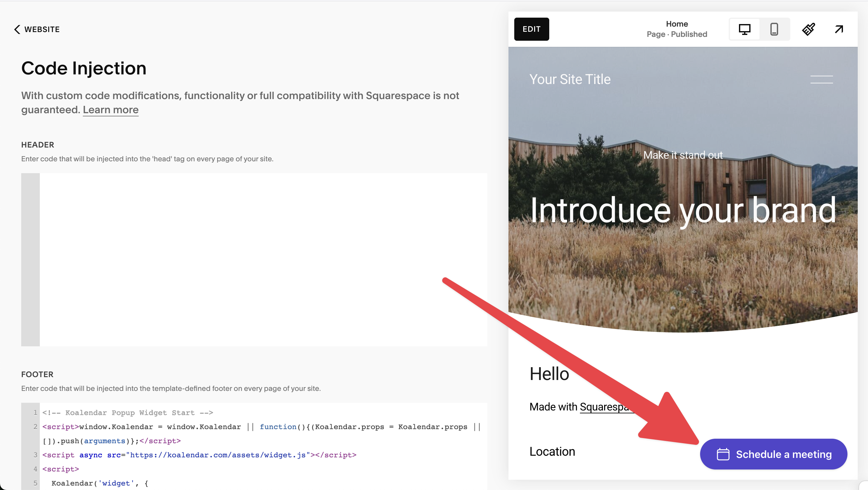Screen dimensions: 868x490
Task: Click the Make it stand out text
Action: (x=683, y=155)
